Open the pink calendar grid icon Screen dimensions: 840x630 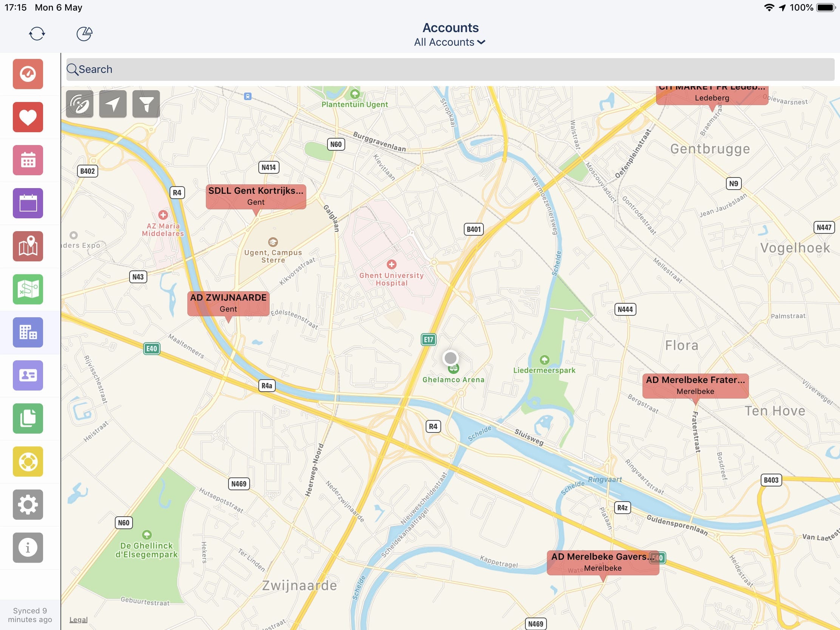(28, 160)
